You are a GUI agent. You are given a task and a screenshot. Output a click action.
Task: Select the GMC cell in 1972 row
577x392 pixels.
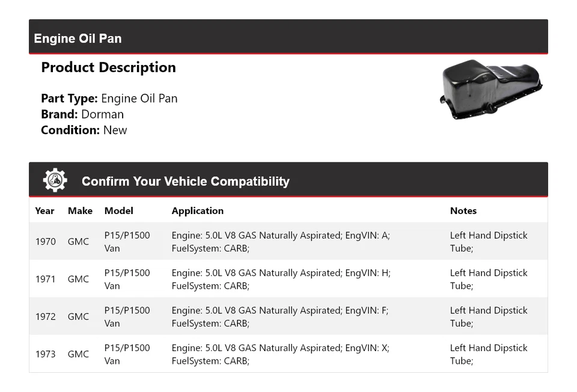78,317
